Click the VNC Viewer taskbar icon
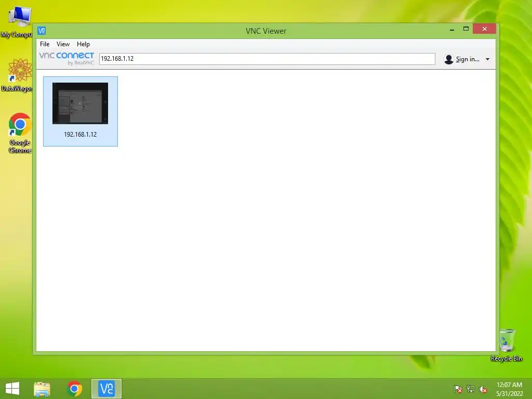The width and height of the screenshot is (532, 399). point(106,389)
